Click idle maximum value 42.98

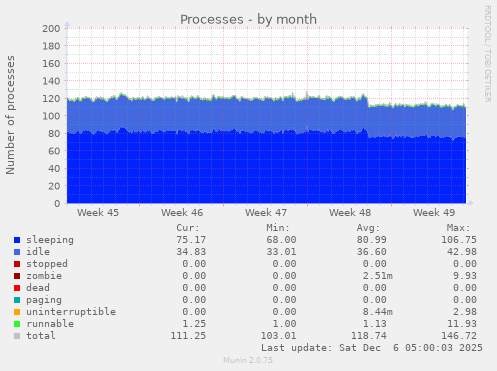pos(462,252)
